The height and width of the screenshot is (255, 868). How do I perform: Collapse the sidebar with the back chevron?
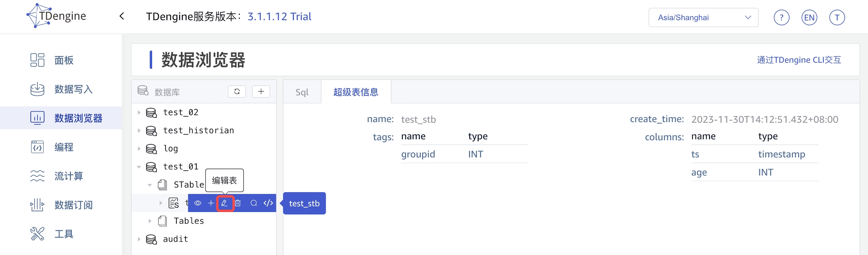coord(122,16)
